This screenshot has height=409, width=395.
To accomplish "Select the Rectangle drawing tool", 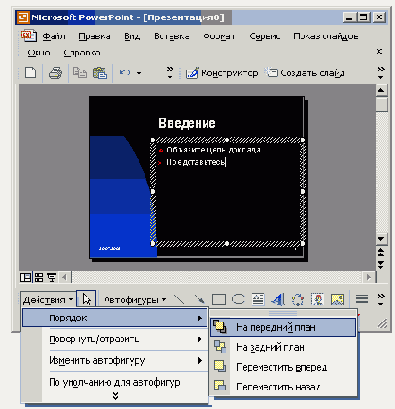I will point(219,299).
